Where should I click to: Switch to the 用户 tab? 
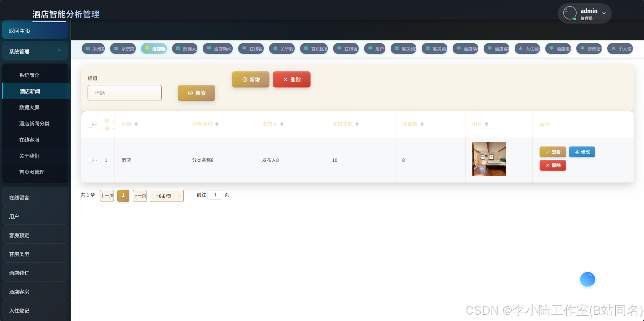click(375, 49)
